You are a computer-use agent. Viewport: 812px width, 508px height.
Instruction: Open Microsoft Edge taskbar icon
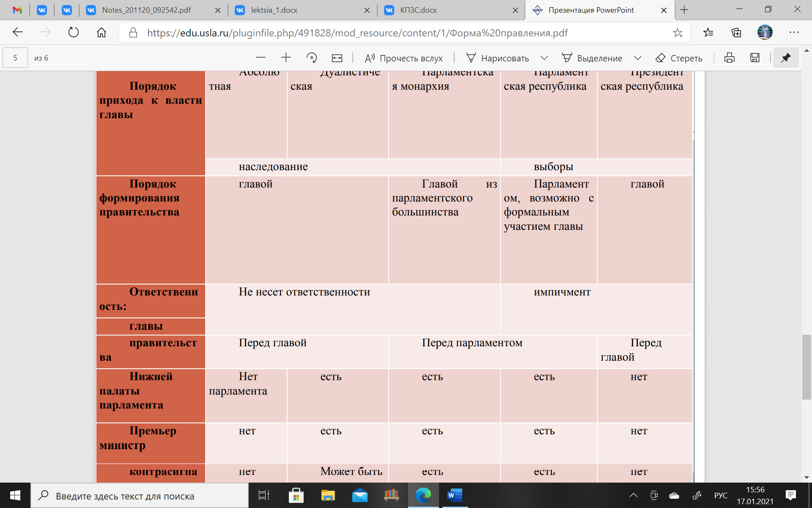[x=423, y=495]
